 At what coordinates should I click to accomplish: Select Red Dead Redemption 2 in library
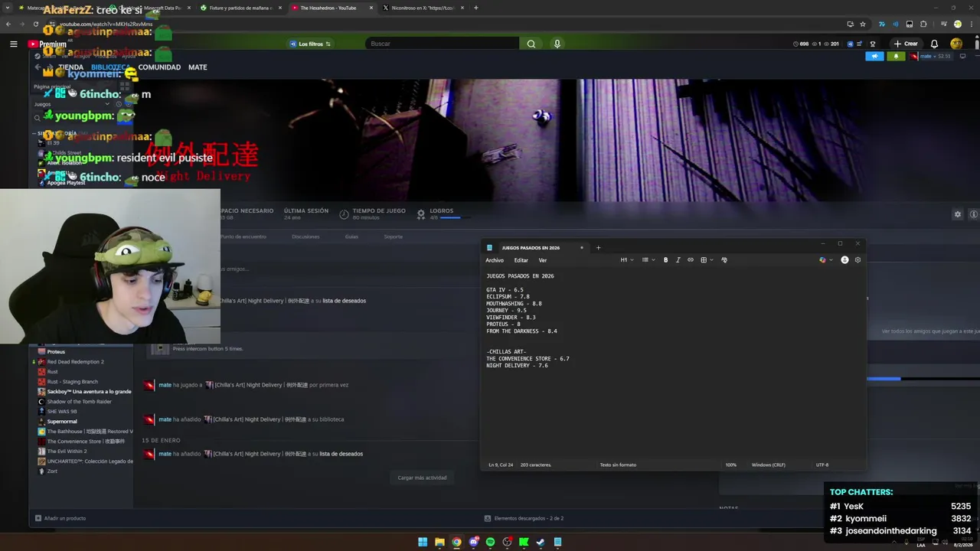tap(75, 361)
